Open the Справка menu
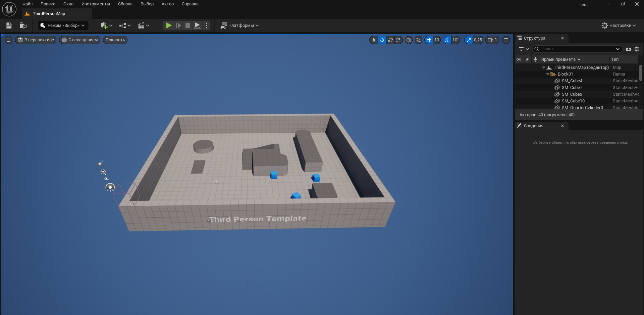 coord(190,4)
